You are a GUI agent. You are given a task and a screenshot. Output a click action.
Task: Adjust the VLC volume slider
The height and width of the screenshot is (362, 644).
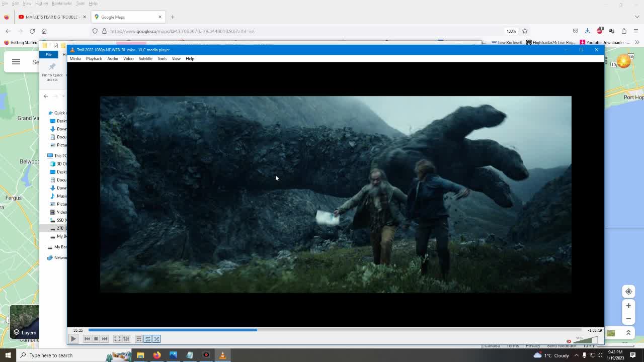click(x=586, y=340)
